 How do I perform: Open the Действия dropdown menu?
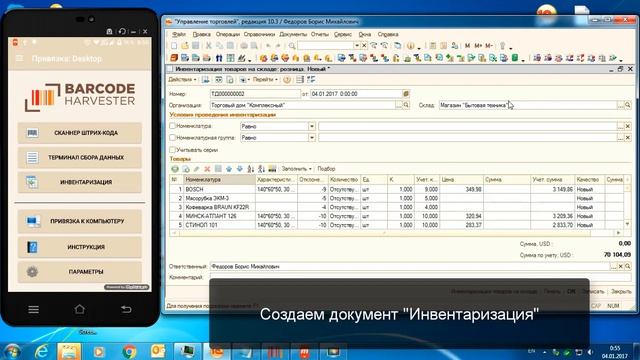(182, 80)
